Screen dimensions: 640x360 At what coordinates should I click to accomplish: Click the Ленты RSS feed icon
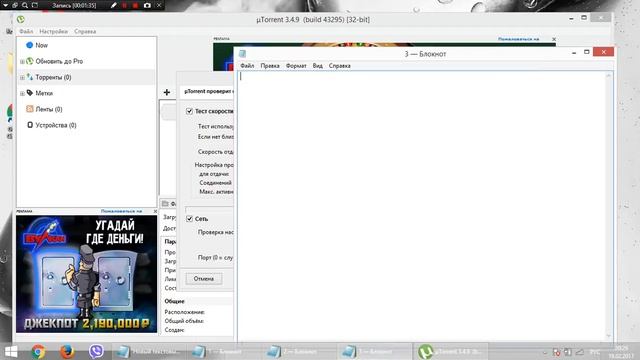pos(30,109)
